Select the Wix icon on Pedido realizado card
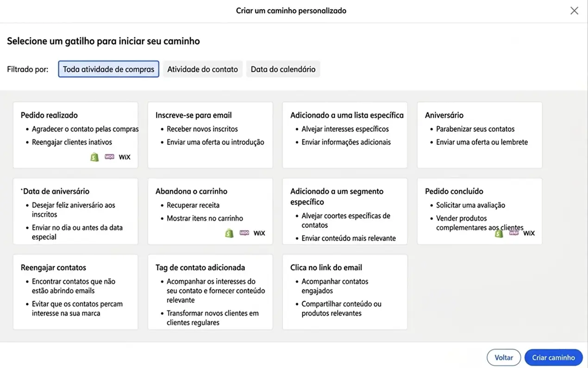The width and height of the screenshot is (588, 368). (x=124, y=157)
